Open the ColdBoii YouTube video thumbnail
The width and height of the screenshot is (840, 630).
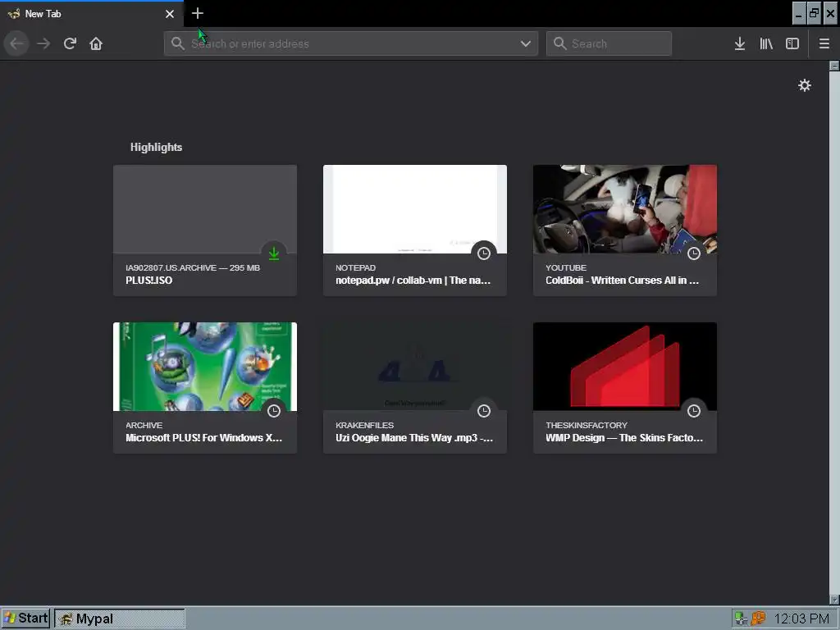(624, 209)
